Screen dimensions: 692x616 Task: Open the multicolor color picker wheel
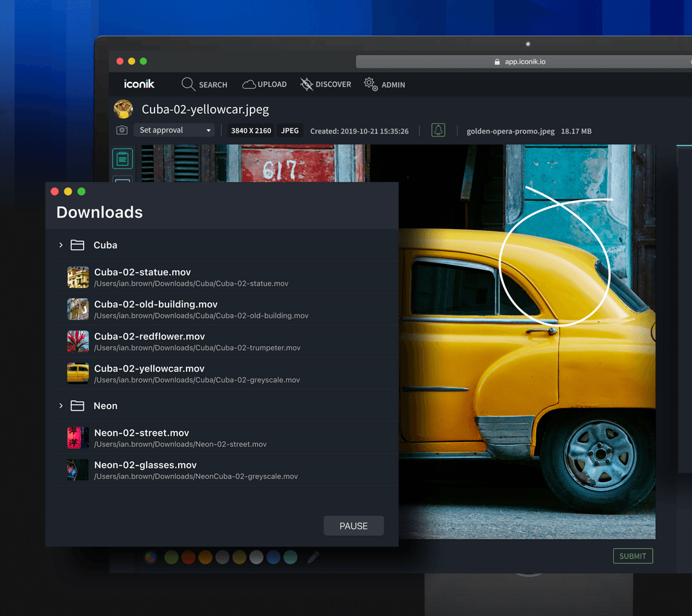tap(151, 557)
